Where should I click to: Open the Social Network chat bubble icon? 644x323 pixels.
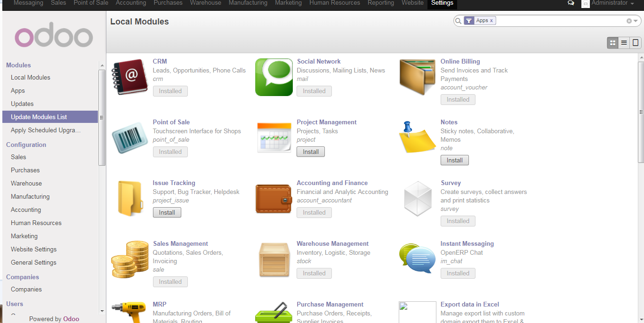pyautogui.click(x=274, y=77)
